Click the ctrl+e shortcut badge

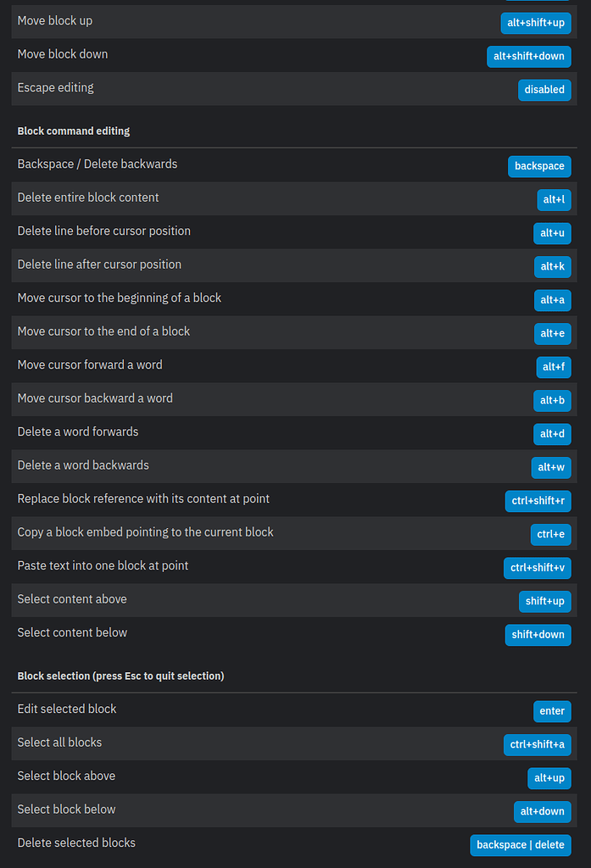[x=552, y=534]
